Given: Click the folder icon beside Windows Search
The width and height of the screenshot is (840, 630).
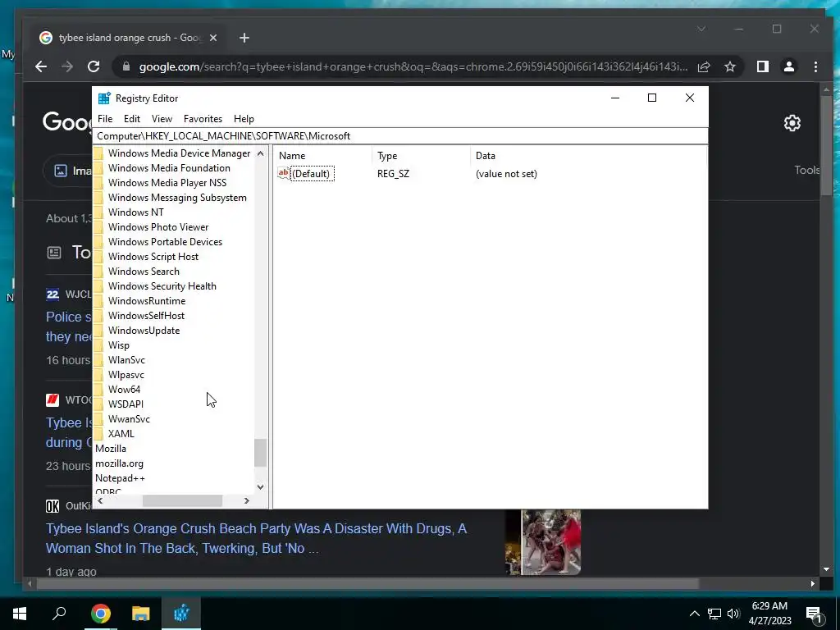Looking at the screenshot, I should pos(98,272).
